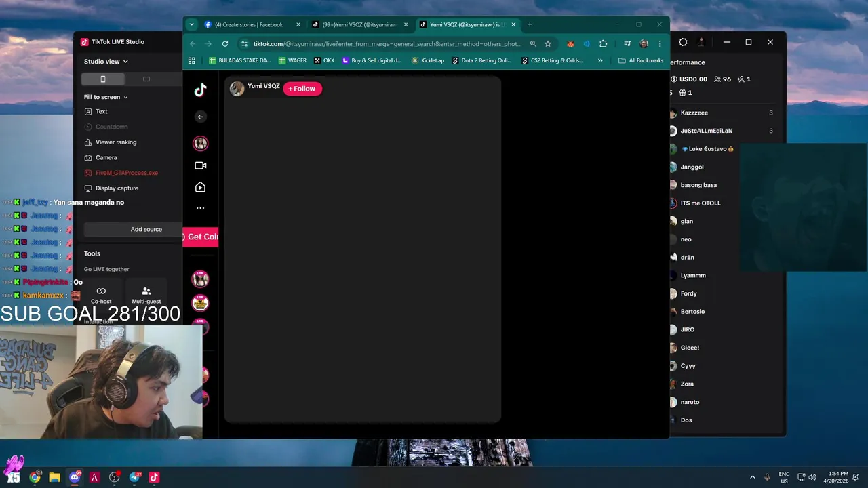Screen dimensions: 868x488
Task: Show hidden system tray icons
Action: [752, 477]
